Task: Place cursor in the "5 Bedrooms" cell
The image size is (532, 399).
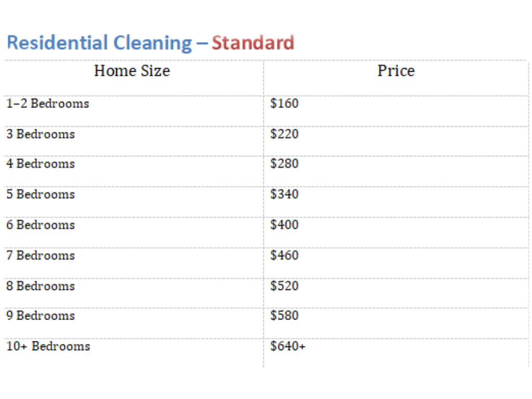Action: click(41, 194)
